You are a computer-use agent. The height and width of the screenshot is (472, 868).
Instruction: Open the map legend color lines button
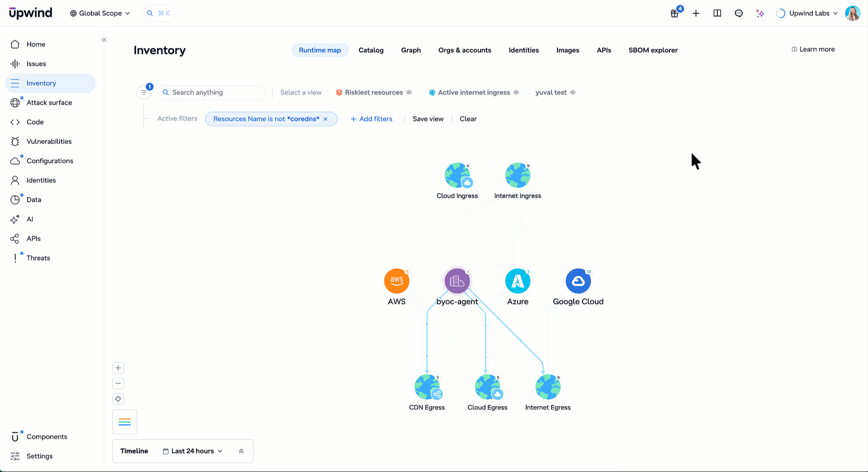click(124, 422)
